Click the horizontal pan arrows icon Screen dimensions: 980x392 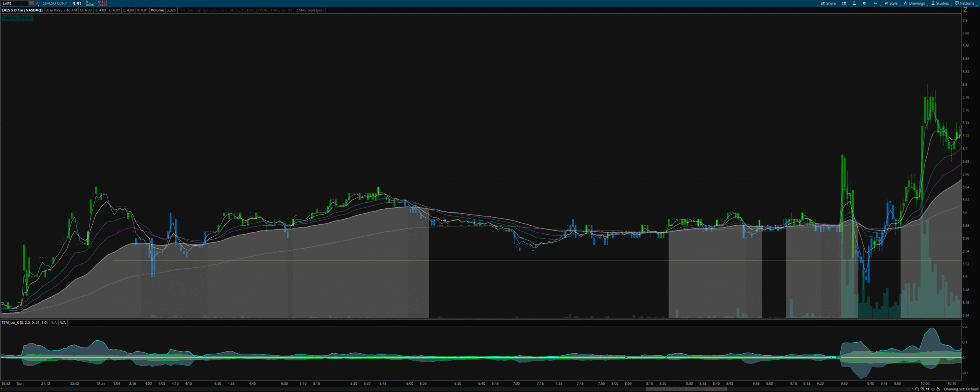tap(928, 389)
